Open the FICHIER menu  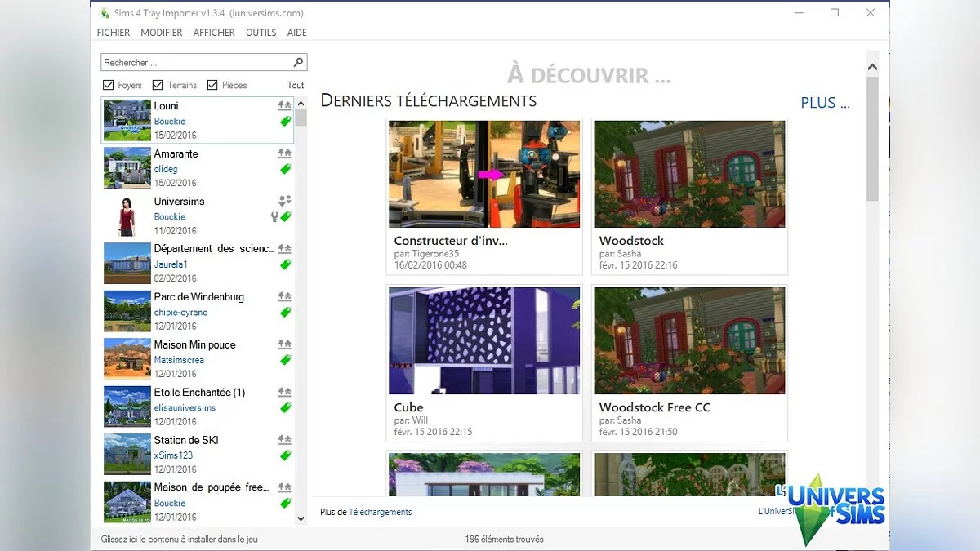(113, 33)
